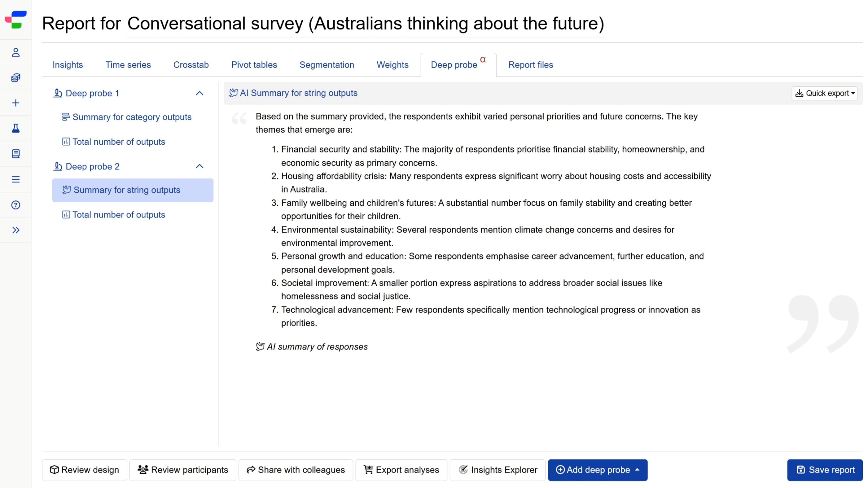Click the document list sidebar icon
The height and width of the screenshot is (488, 868).
16,154
